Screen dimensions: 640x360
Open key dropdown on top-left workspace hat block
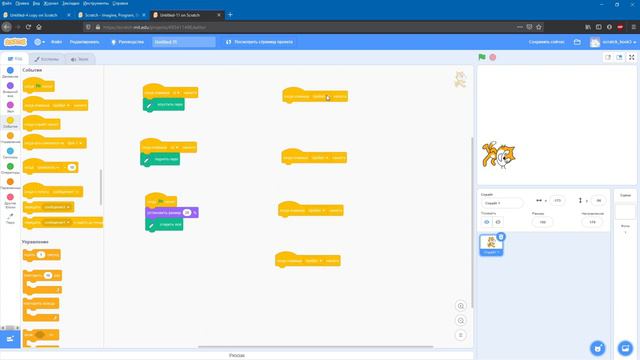pyautogui.click(x=176, y=93)
